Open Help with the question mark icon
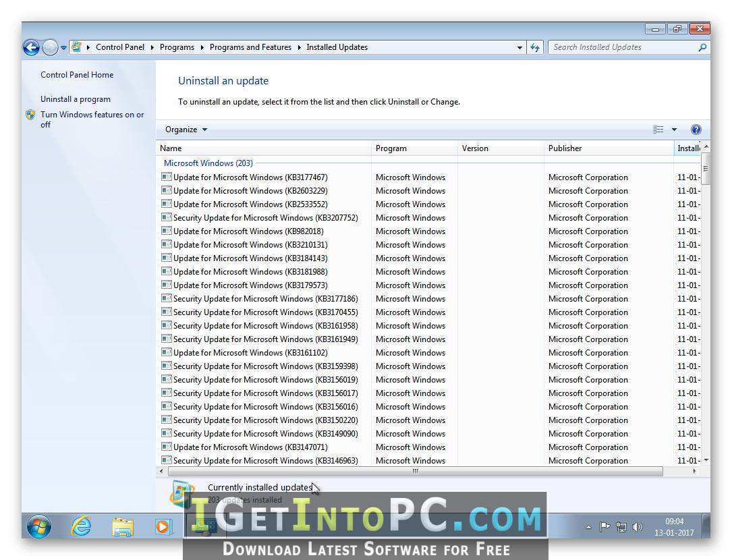 click(x=696, y=130)
